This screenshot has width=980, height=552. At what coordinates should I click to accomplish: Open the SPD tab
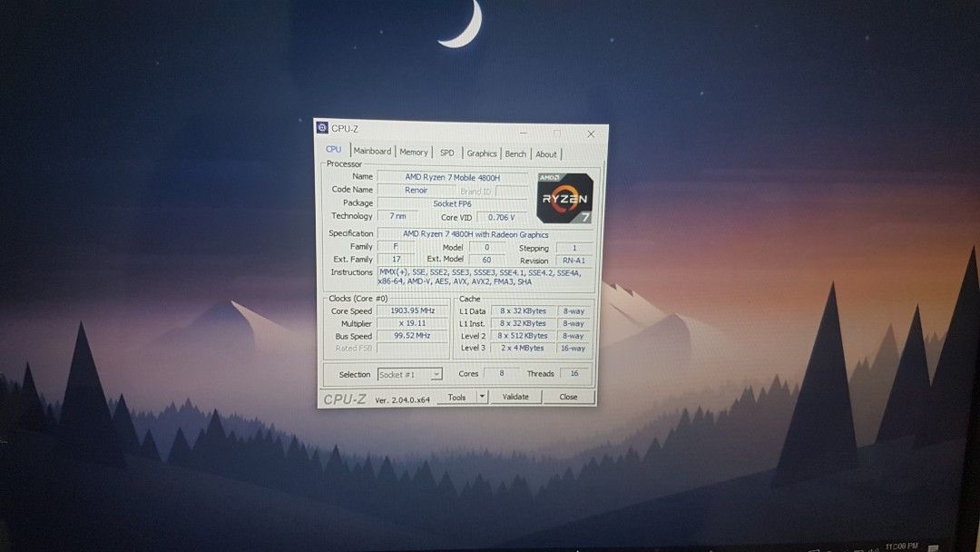[x=446, y=152]
